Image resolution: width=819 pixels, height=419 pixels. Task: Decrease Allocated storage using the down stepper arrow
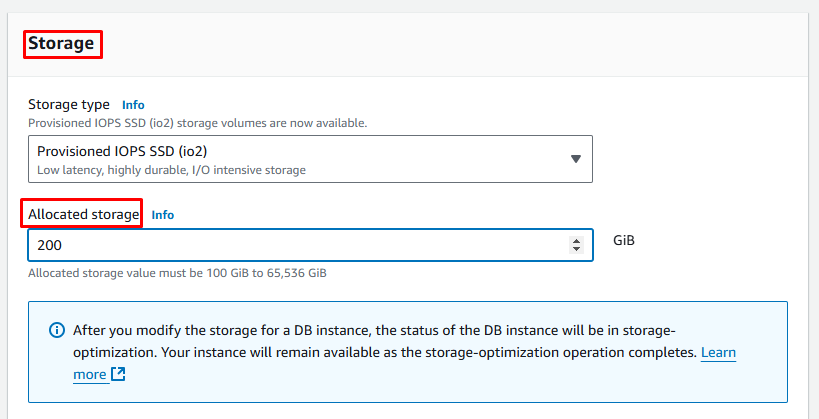point(576,250)
